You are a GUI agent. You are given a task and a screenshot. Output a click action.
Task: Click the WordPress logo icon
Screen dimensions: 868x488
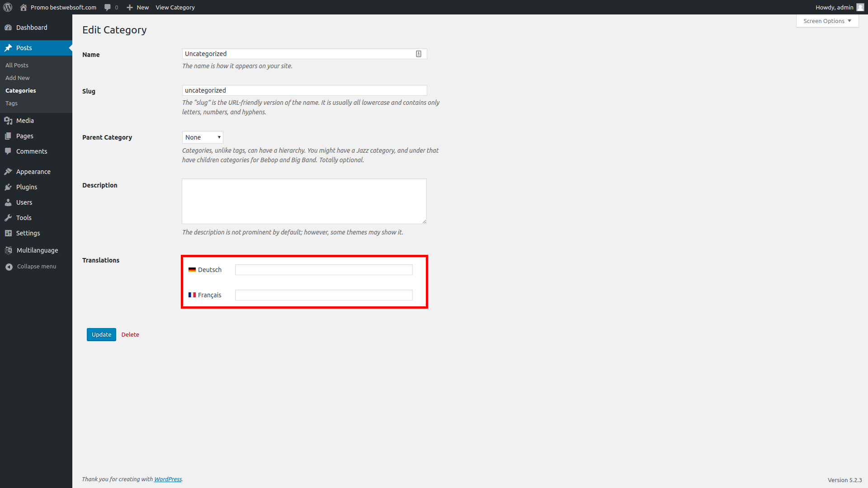(x=8, y=7)
